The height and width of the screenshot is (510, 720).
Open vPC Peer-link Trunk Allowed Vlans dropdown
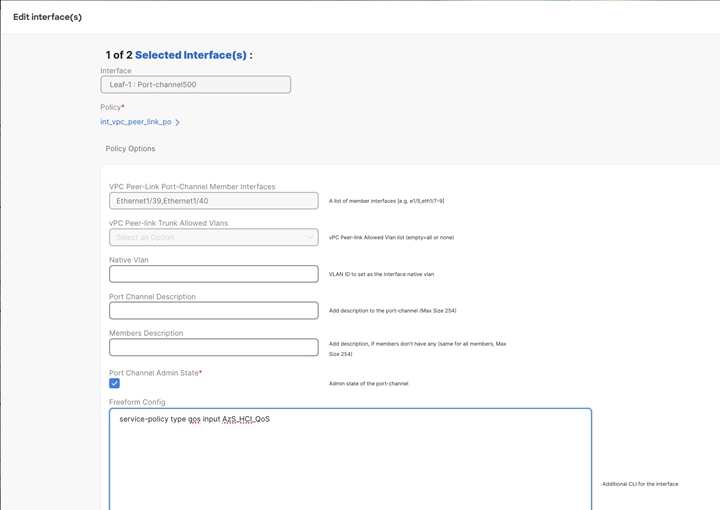[x=214, y=237]
